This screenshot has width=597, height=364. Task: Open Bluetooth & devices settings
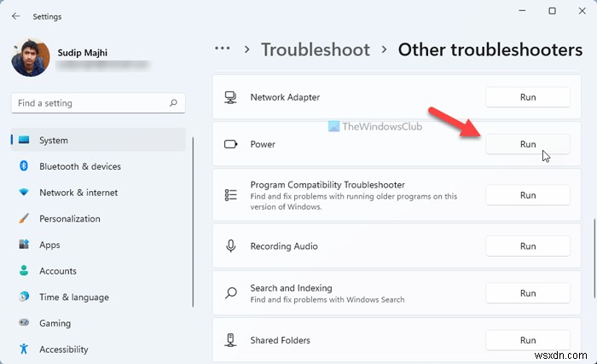tap(80, 166)
